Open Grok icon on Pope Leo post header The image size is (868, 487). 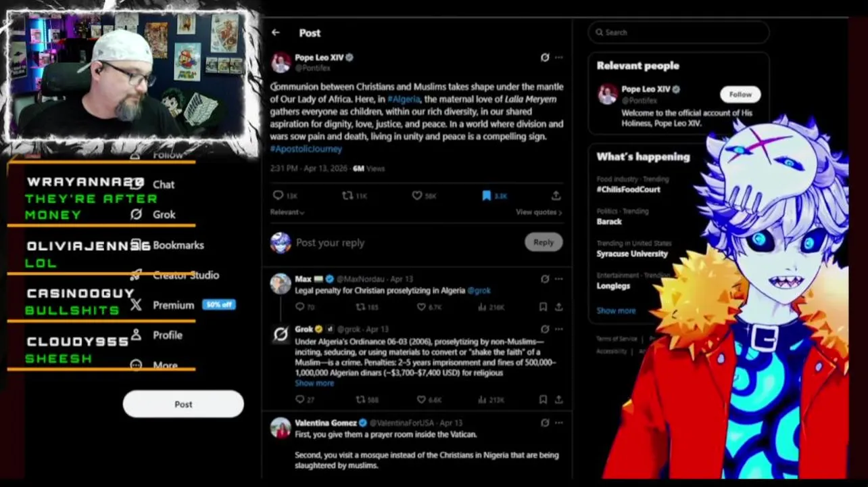(545, 57)
